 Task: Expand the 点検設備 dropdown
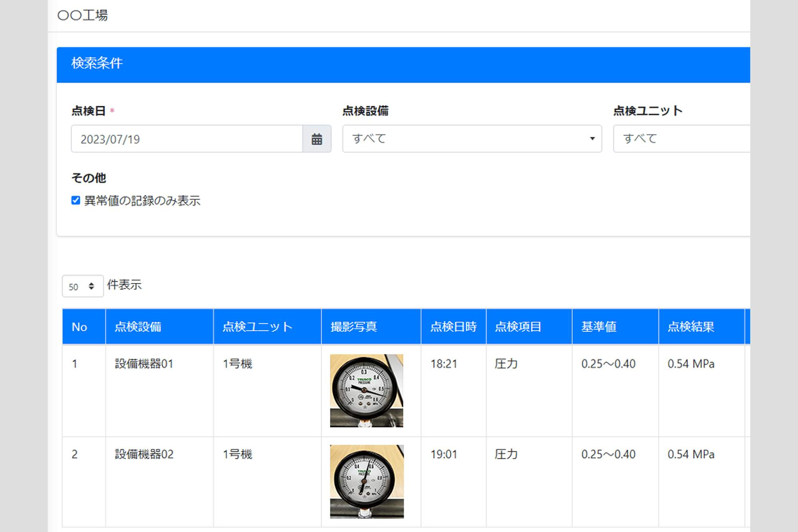tap(472, 138)
